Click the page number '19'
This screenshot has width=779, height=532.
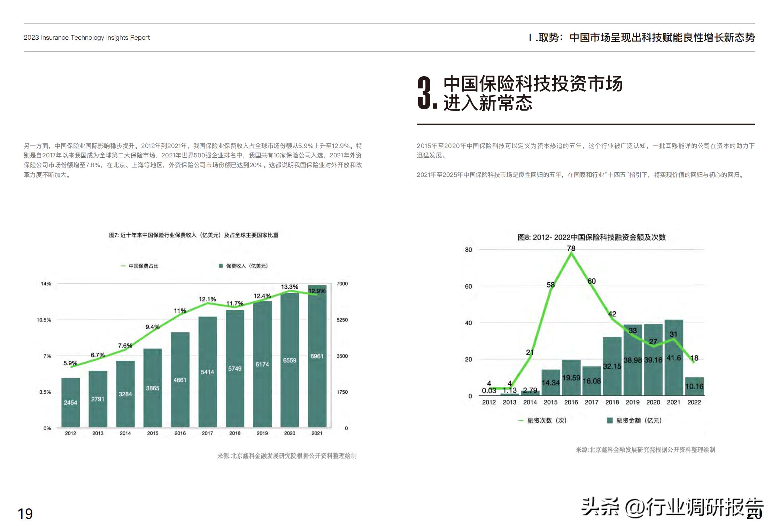(x=25, y=514)
